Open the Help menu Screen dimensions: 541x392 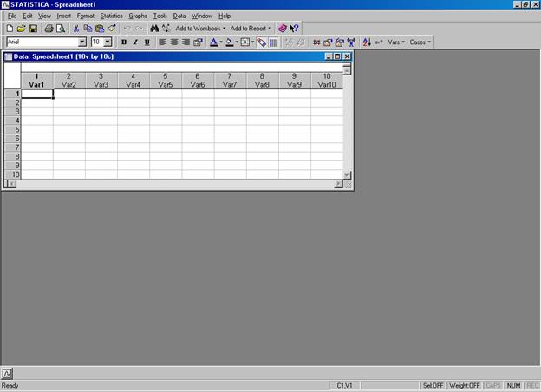(225, 16)
